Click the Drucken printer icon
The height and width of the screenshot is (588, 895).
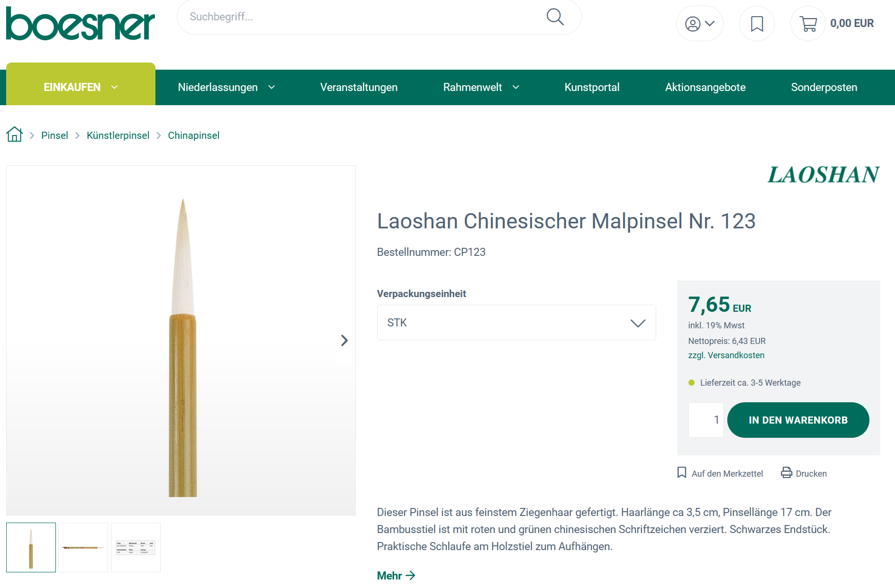point(787,473)
